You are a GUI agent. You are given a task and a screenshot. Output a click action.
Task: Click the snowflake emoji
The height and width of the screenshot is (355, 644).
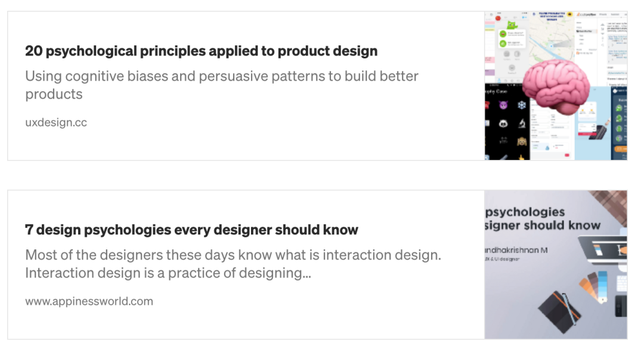coord(522,105)
